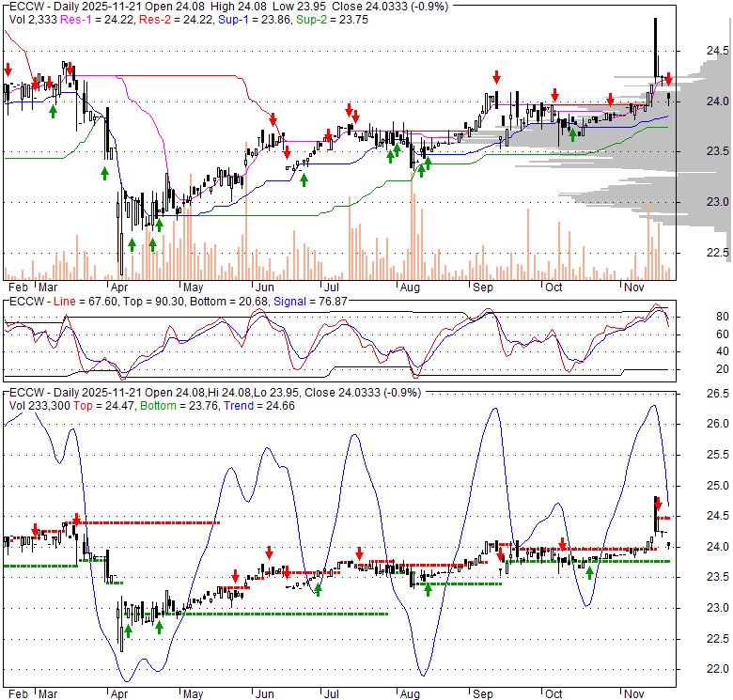Click the Bottom = 20.68 oscillator legend
The image size is (733, 700).
(x=229, y=302)
